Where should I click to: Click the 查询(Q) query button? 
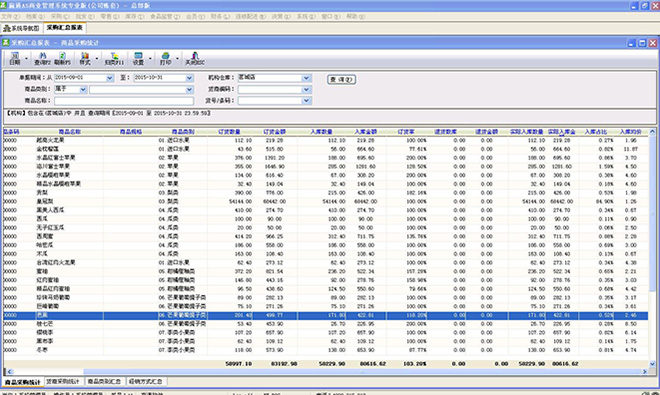pos(342,80)
